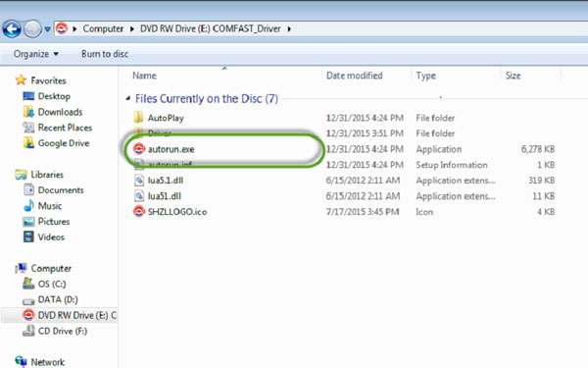
Task: Sort files by the Name column
Action: [144, 76]
